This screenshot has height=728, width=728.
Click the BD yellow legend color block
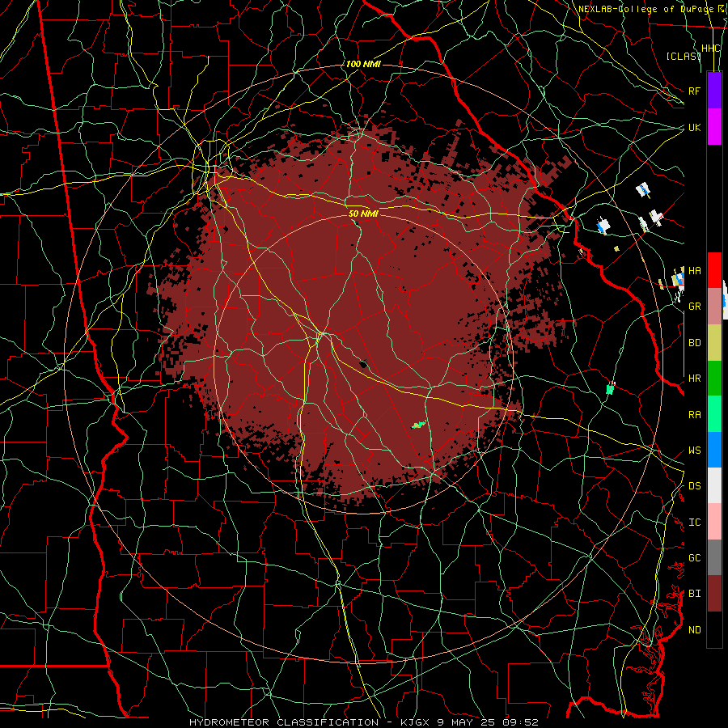click(714, 342)
